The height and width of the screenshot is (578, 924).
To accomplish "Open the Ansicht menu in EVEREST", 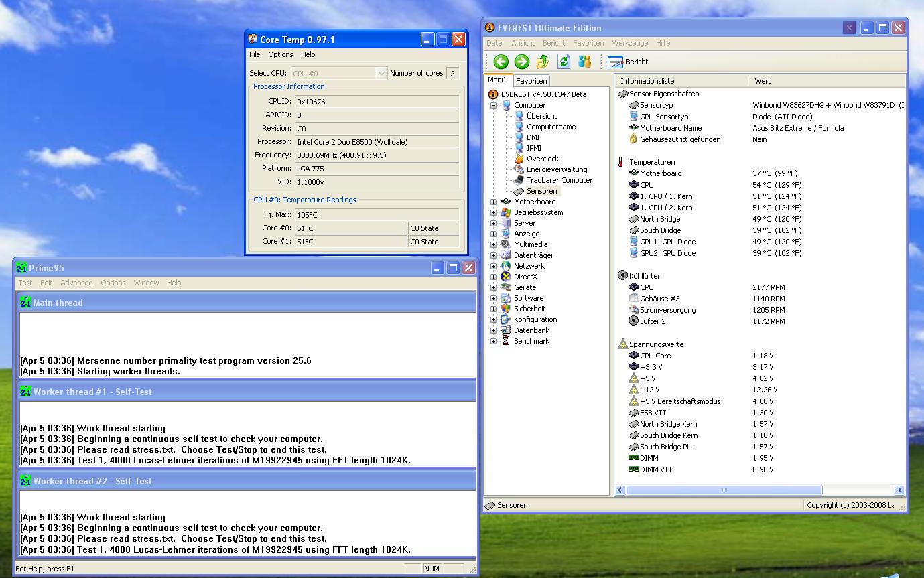I will [523, 43].
